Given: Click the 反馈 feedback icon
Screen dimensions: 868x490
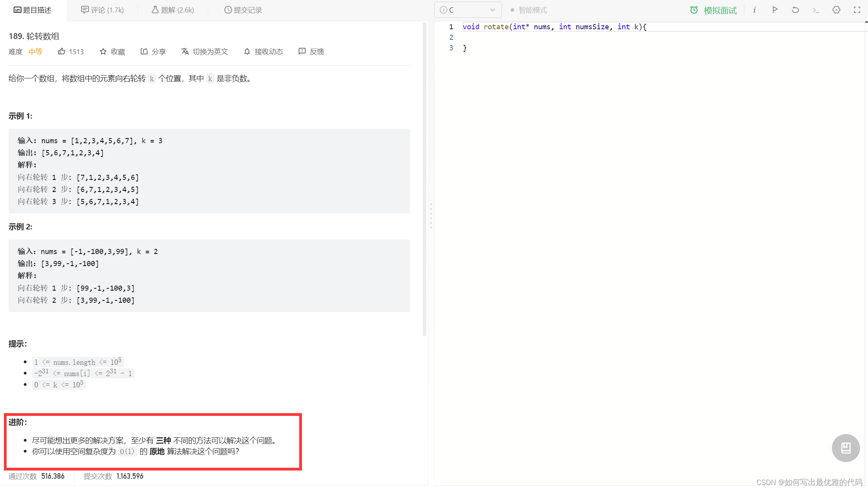Looking at the screenshot, I should 302,51.
